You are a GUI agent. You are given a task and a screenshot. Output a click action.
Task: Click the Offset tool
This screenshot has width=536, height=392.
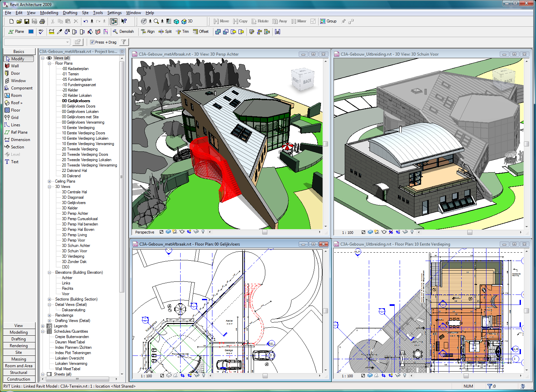pos(201,31)
